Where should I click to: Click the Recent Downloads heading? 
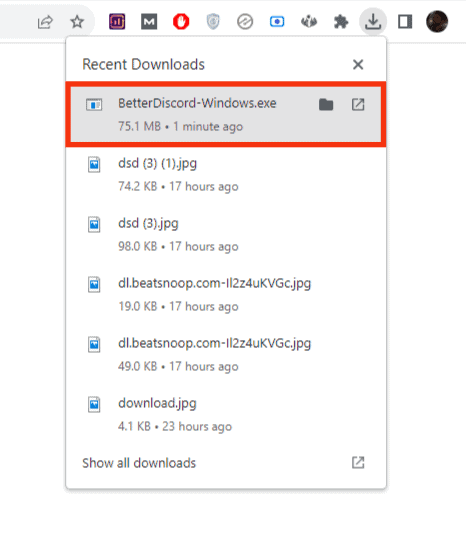pos(143,64)
